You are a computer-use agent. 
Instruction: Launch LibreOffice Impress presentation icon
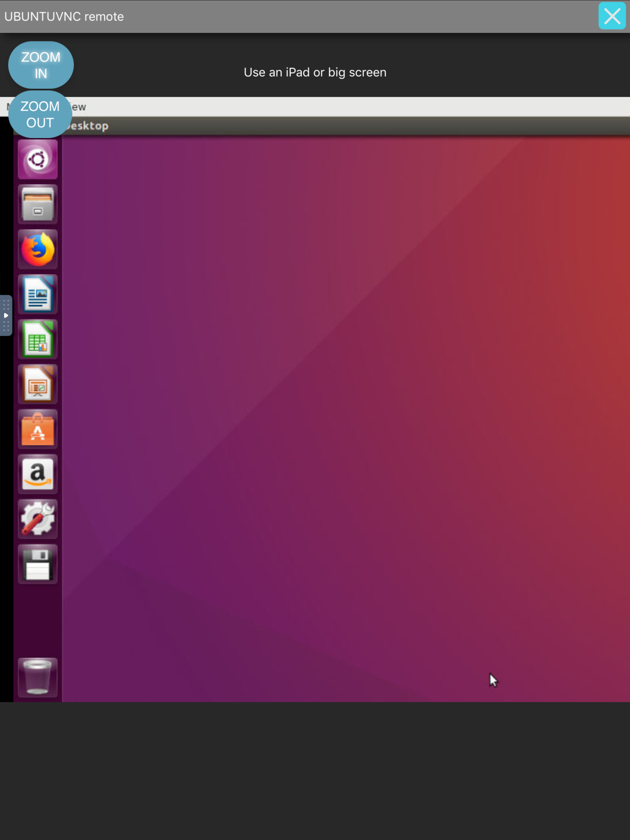point(38,384)
